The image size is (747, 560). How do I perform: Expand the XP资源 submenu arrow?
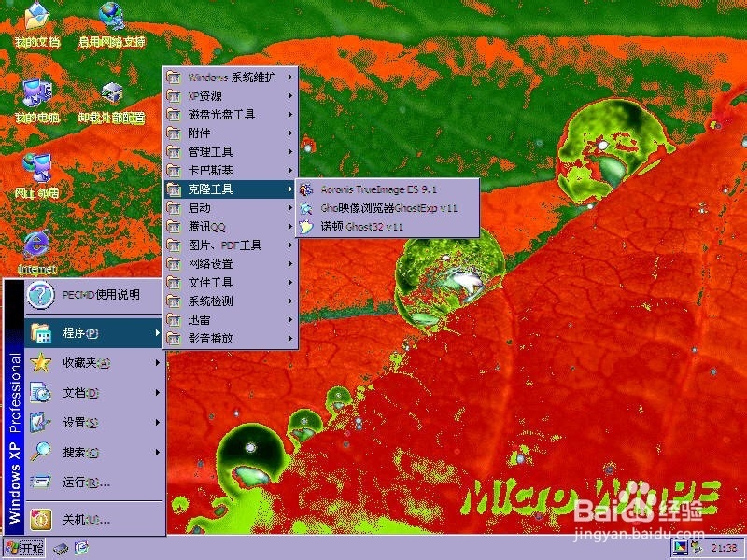point(289,96)
